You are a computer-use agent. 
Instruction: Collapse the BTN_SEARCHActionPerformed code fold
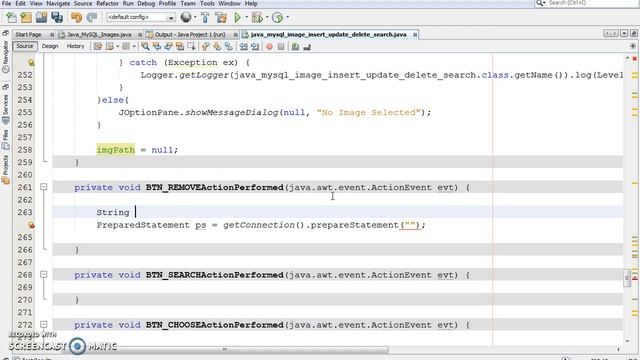point(44,274)
